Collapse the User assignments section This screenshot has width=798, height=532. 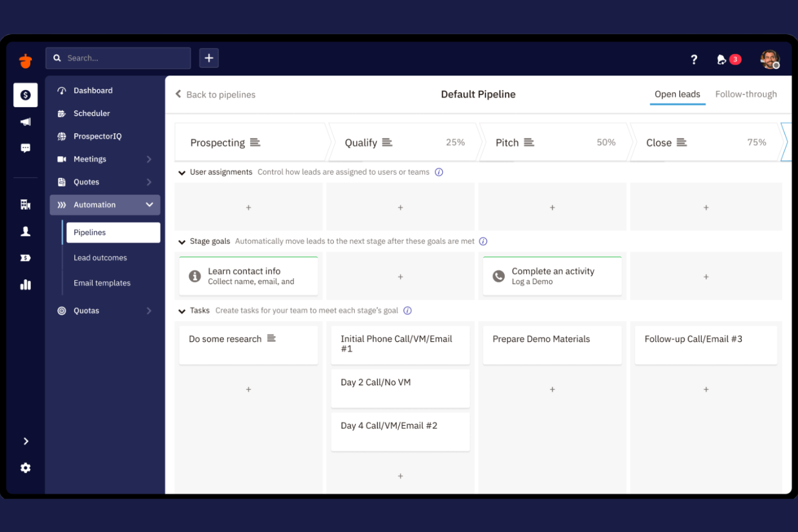(x=182, y=172)
